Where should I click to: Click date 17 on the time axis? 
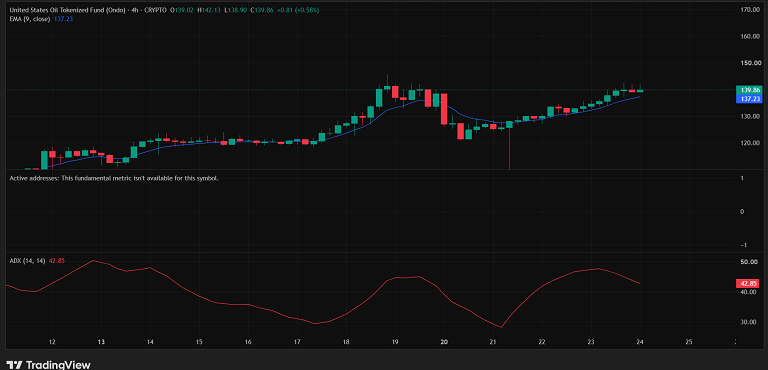click(x=297, y=342)
